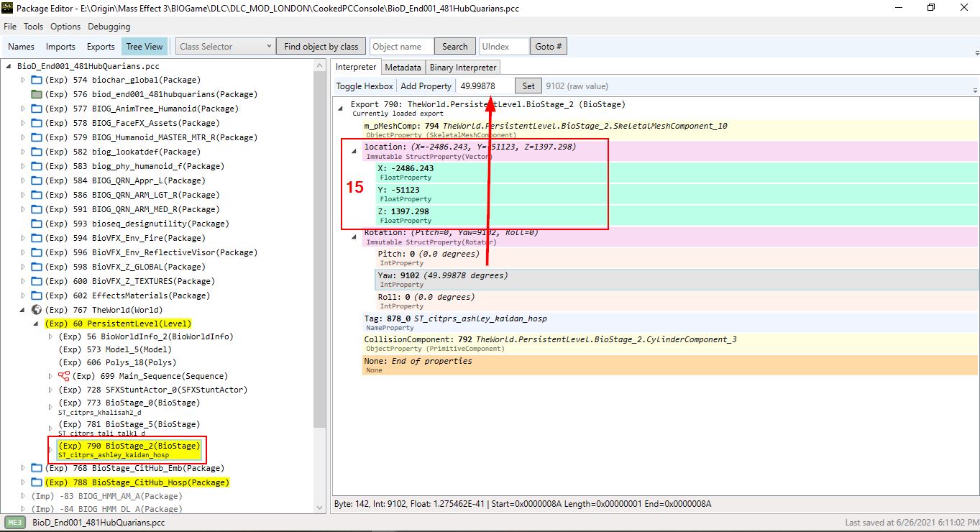The height and width of the screenshot is (532, 980).
Task: Click Add Property button
Action: pyautogui.click(x=426, y=86)
